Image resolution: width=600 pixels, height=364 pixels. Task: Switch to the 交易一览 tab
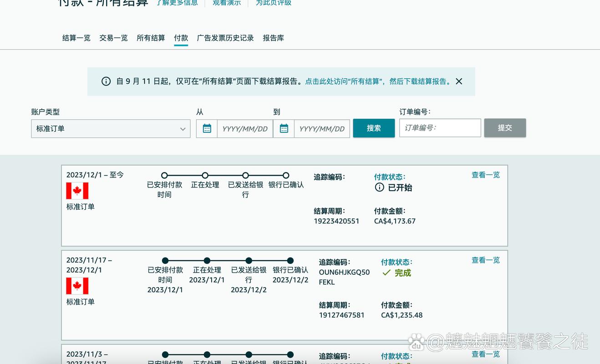click(x=113, y=38)
